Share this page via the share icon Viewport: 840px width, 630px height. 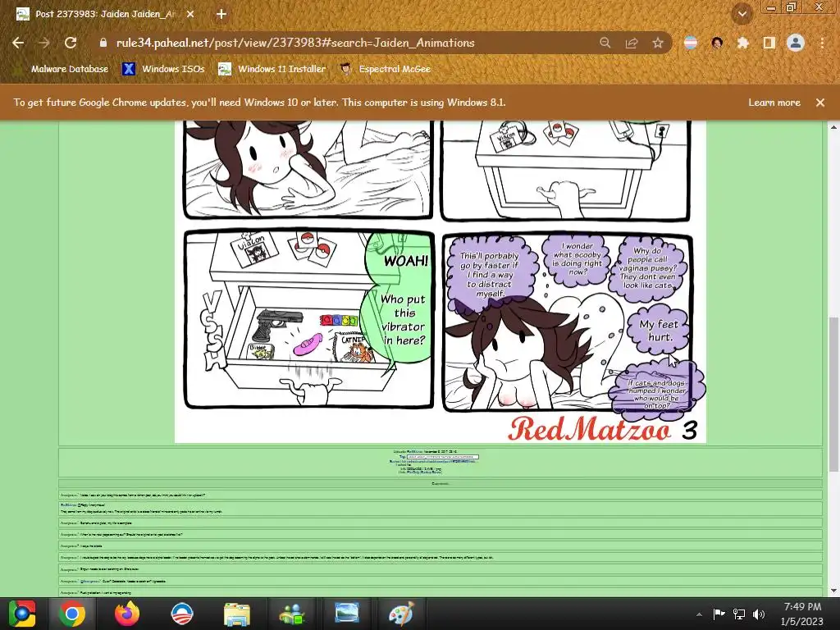point(632,43)
